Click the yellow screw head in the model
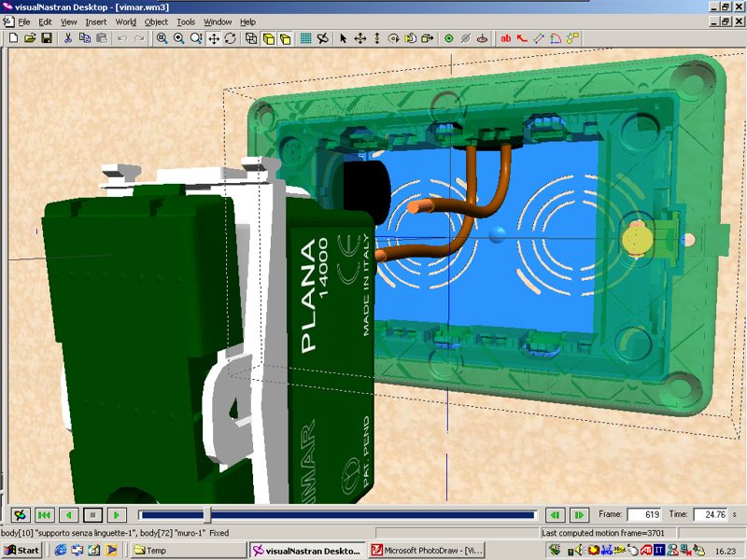The height and width of the screenshot is (560, 747). pos(637,238)
